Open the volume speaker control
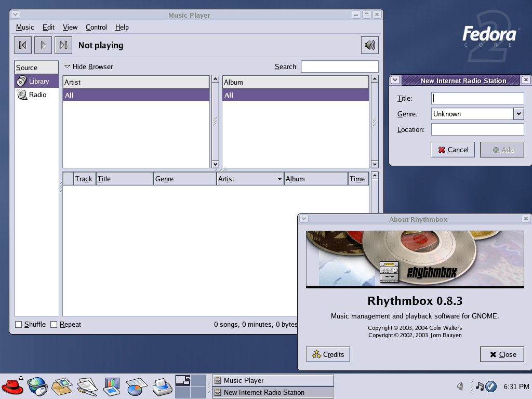 pyautogui.click(x=369, y=45)
